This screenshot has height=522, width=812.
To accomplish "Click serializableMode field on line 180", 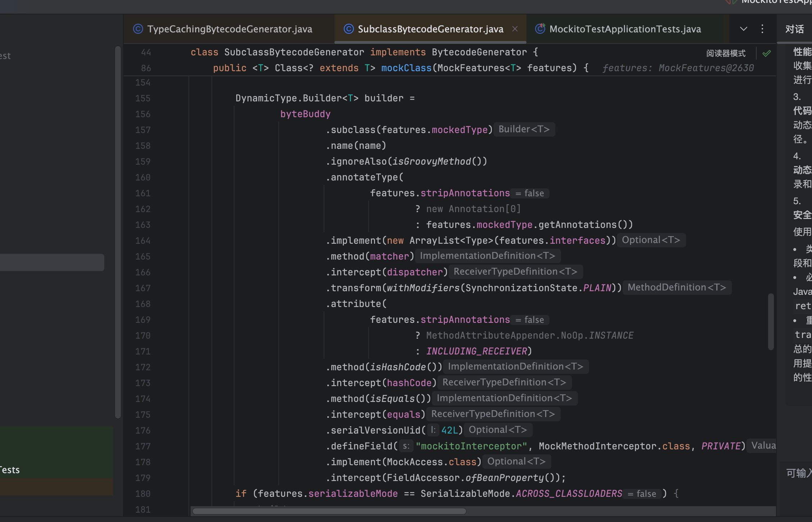I will point(353,494).
